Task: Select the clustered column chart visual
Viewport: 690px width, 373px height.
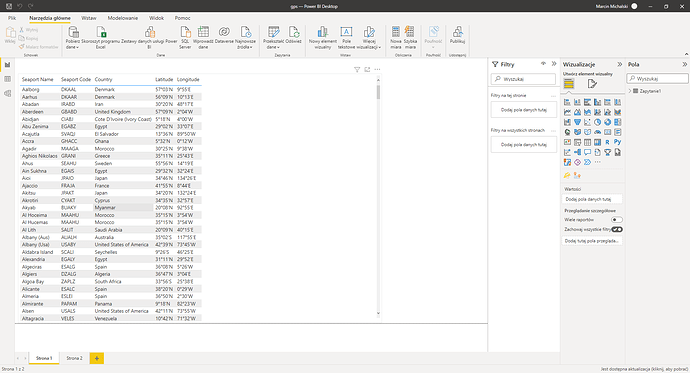Action: coord(598,102)
